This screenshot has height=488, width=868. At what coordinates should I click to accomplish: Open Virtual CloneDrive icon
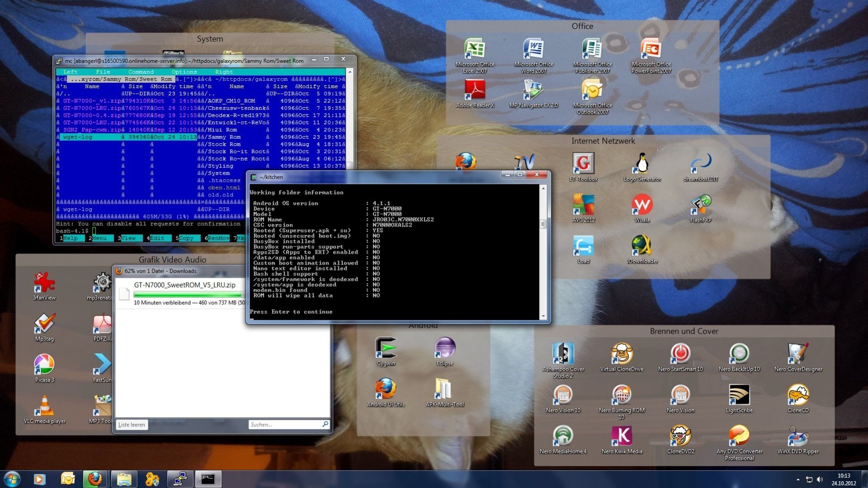(621, 357)
